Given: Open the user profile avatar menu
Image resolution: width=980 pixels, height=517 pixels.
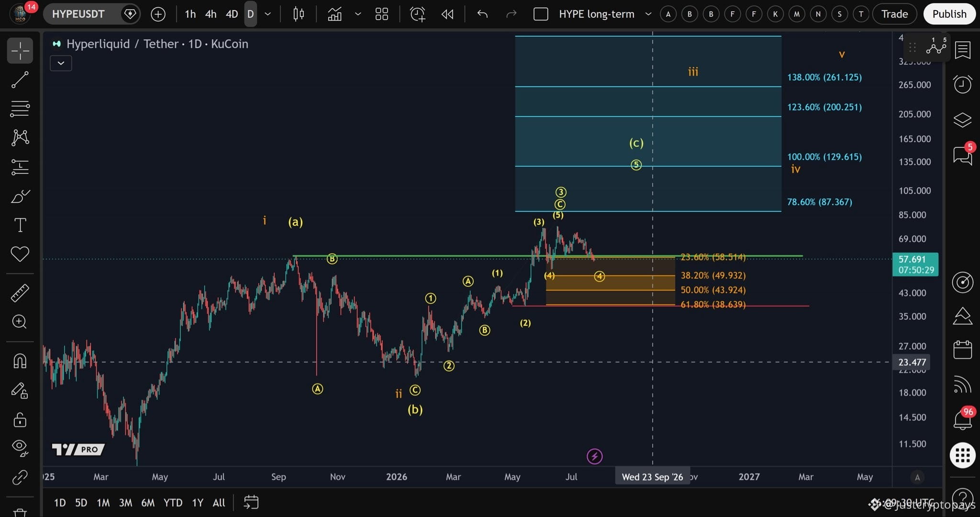Looking at the screenshot, I should 20,14.
